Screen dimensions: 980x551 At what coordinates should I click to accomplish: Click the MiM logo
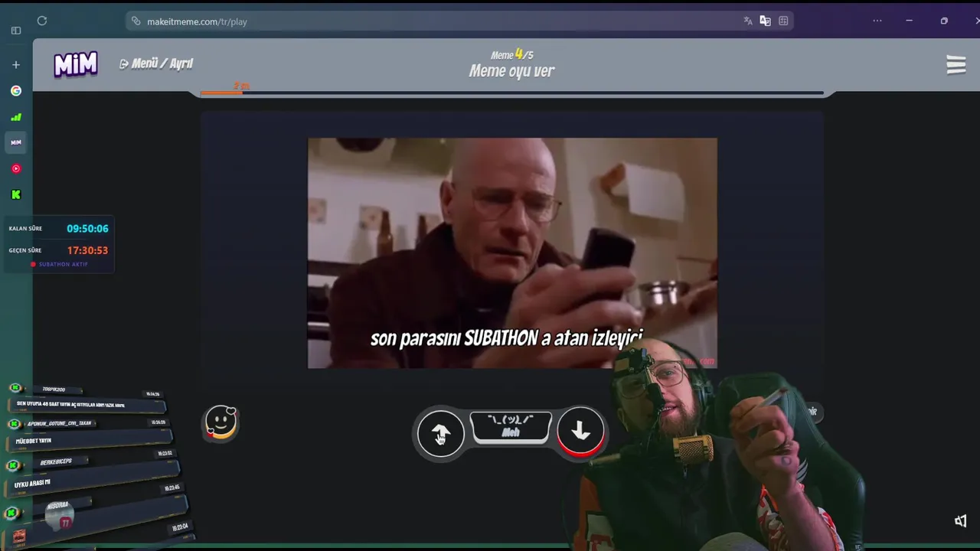pos(76,65)
